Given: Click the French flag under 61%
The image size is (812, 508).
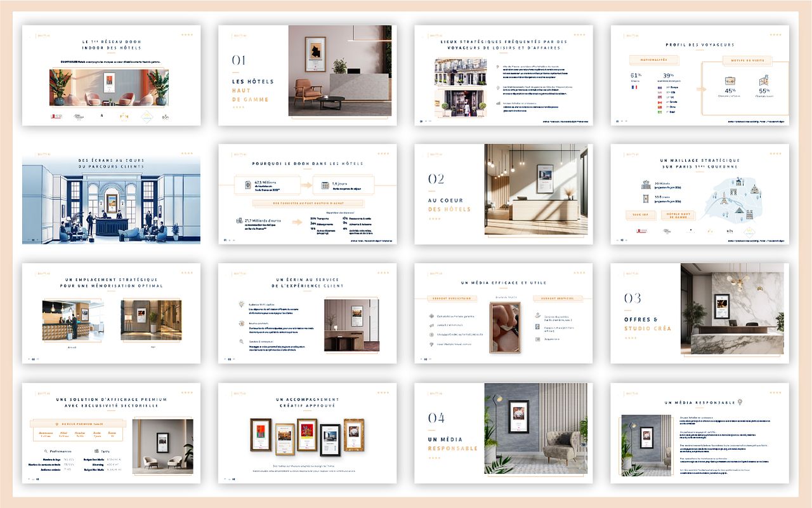Looking at the screenshot, I should [634, 87].
